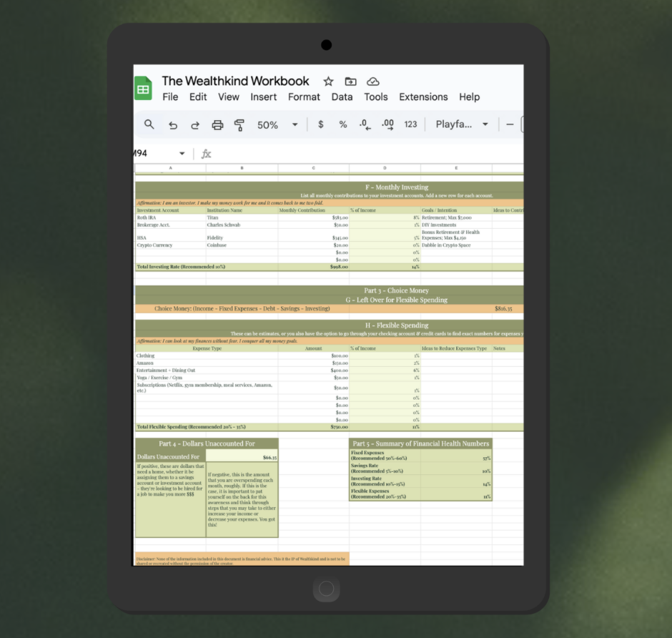
Task: Select 'H - Flexible Spending' header
Action: tap(329, 325)
